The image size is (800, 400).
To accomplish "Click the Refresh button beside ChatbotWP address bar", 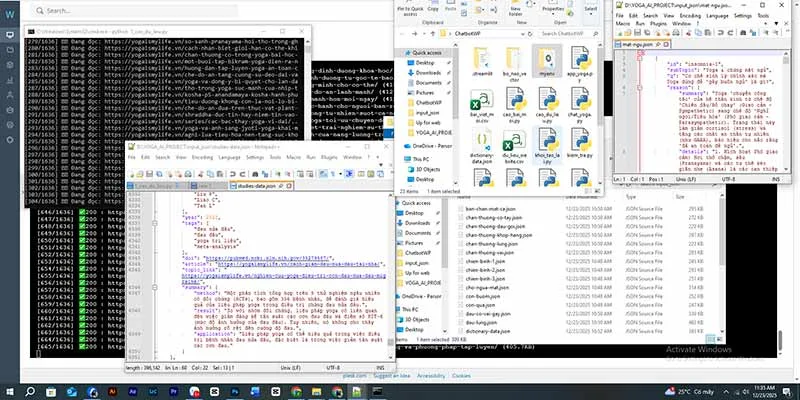I will tap(532, 34).
